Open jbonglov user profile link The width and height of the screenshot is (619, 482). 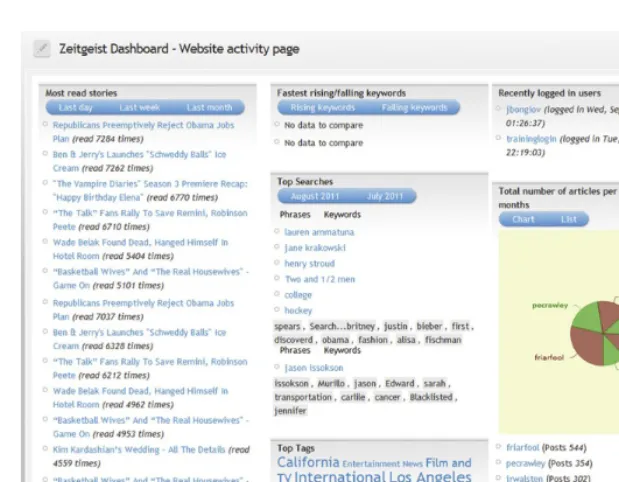523,109
